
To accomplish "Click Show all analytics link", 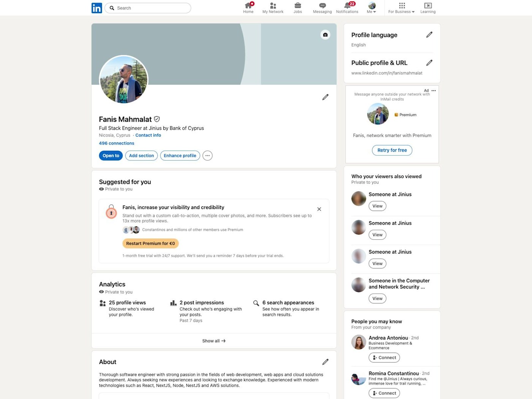I will point(214,341).
